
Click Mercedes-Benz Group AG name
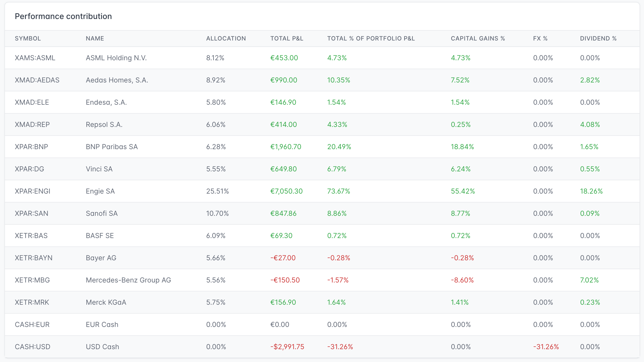click(x=128, y=280)
